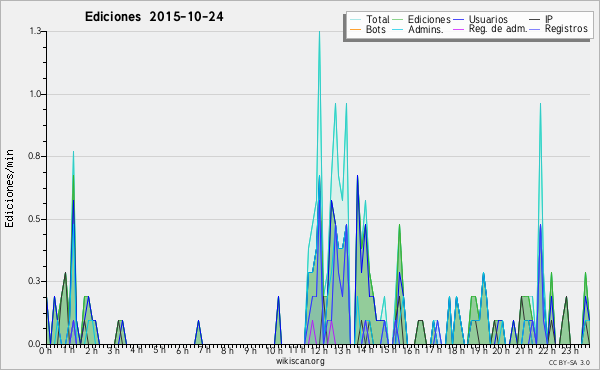The width and height of the screenshot is (600, 370).
Task: Click the '13 h' x-axis label
Action: point(342,350)
